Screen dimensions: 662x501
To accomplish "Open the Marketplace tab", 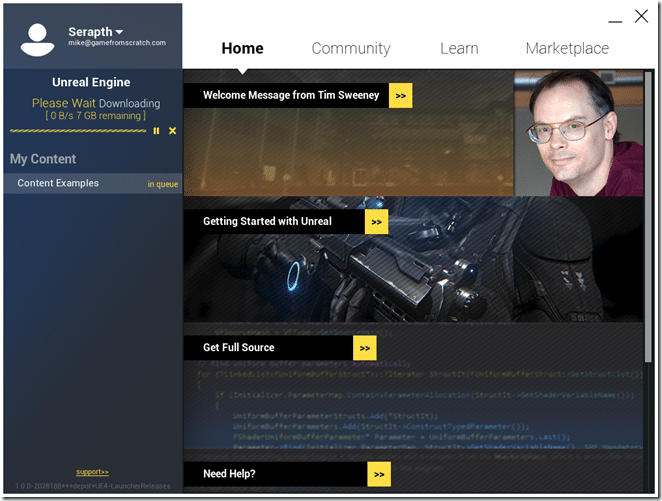I will pos(567,49).
